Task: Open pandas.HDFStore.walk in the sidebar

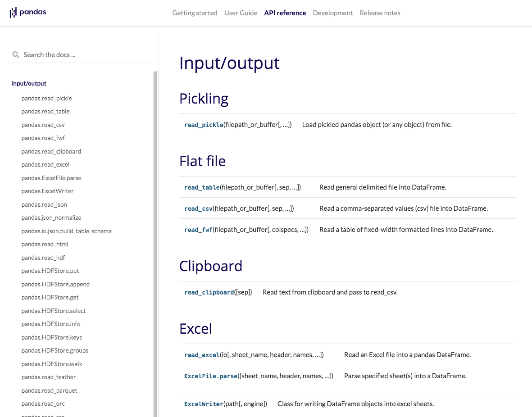Action: coord(52,364)
